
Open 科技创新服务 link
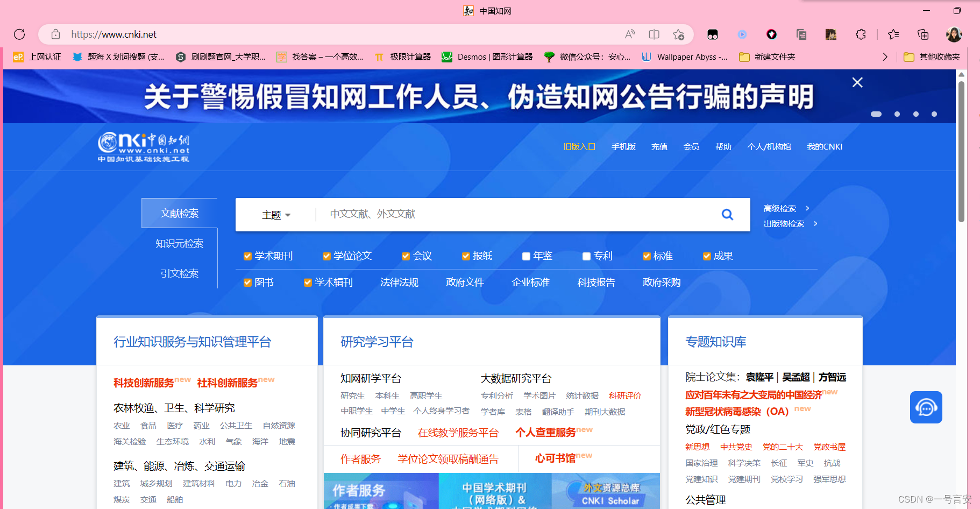point(144,383)
